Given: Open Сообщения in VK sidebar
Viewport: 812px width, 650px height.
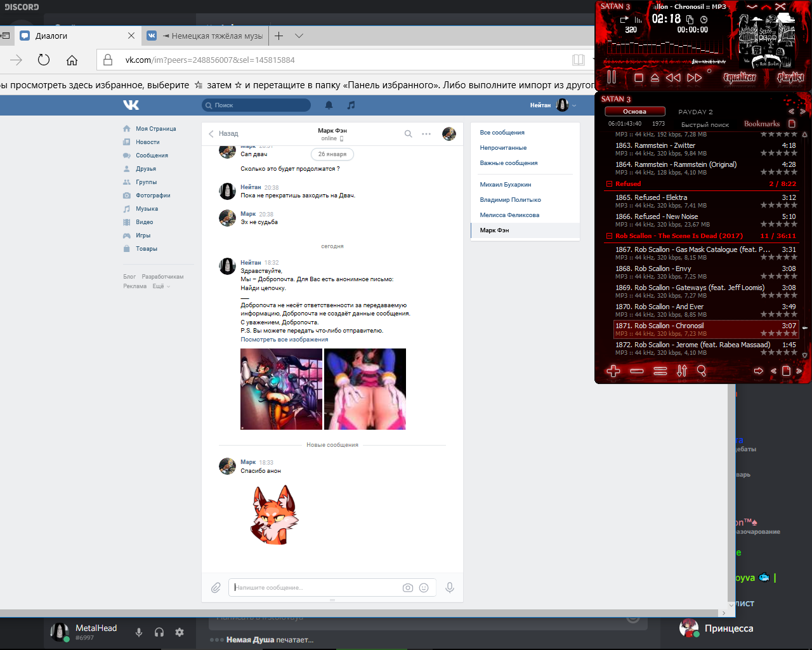Looking at the screenshot, I should [x=152, y=156].
